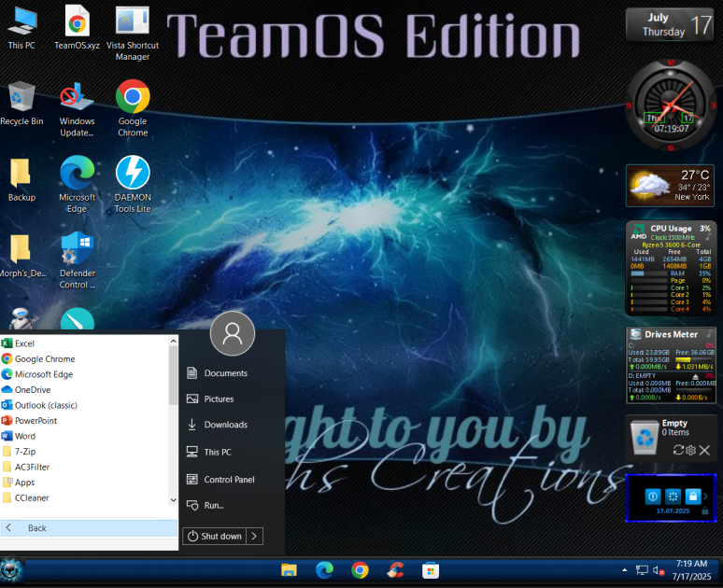This screenshot has height=588, width=723.
Task: Click Microsoft Edge on the taskbar
Action: coord(325,570)
